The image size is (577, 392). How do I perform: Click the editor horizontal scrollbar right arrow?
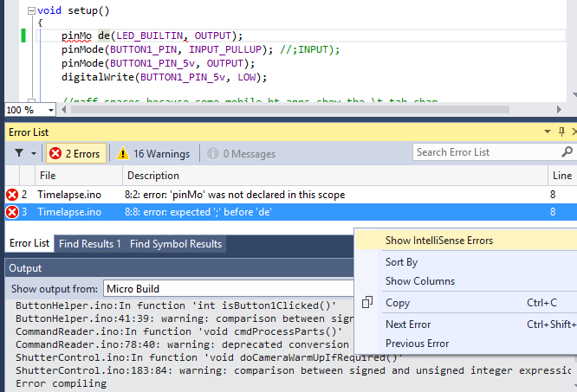pos(560,110)
